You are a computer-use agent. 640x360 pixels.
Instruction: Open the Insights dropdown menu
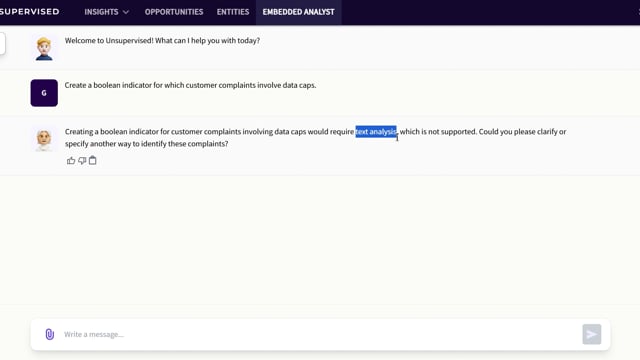(106, 12)
